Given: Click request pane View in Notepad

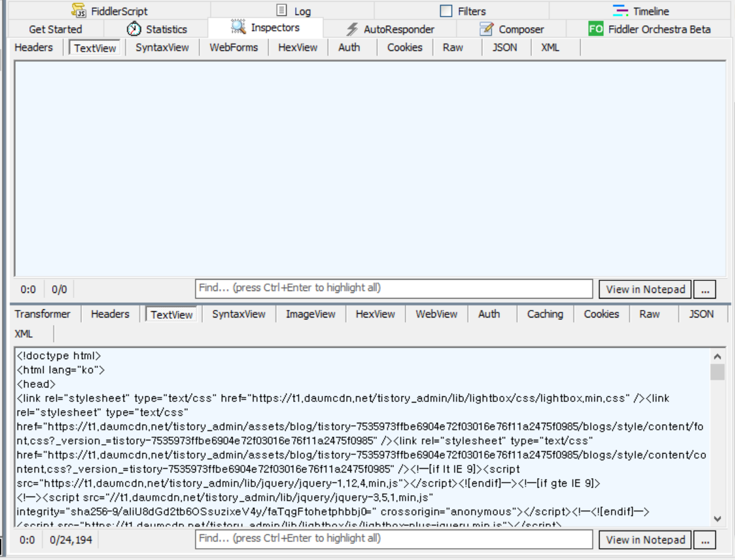Looking at the screenshot, I should pos(645,289).
